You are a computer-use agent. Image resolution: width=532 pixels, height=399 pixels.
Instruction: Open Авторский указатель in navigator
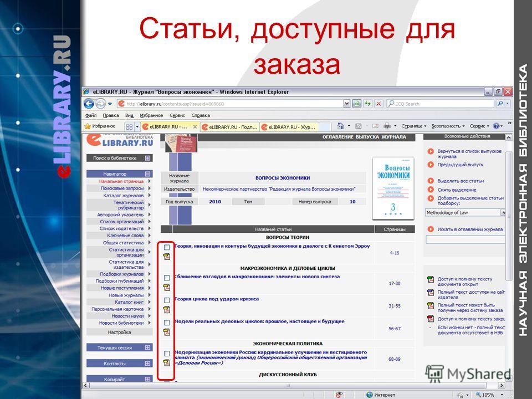coord(120,214)
